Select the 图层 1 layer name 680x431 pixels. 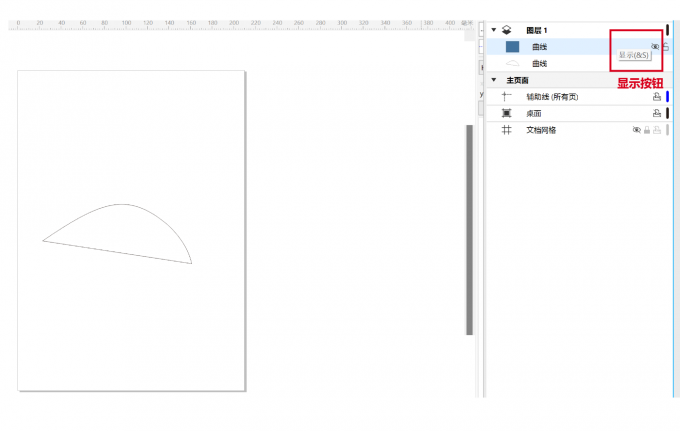point(537,30)
